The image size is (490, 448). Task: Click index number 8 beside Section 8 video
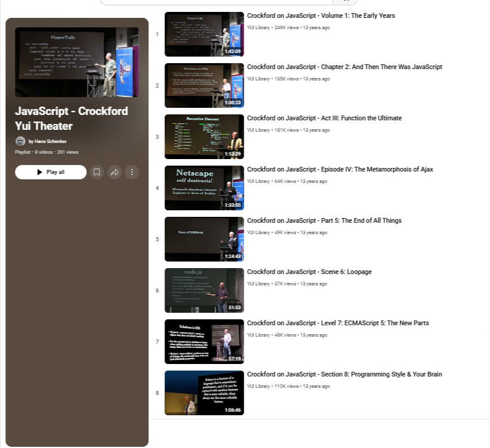pos(157,393)
